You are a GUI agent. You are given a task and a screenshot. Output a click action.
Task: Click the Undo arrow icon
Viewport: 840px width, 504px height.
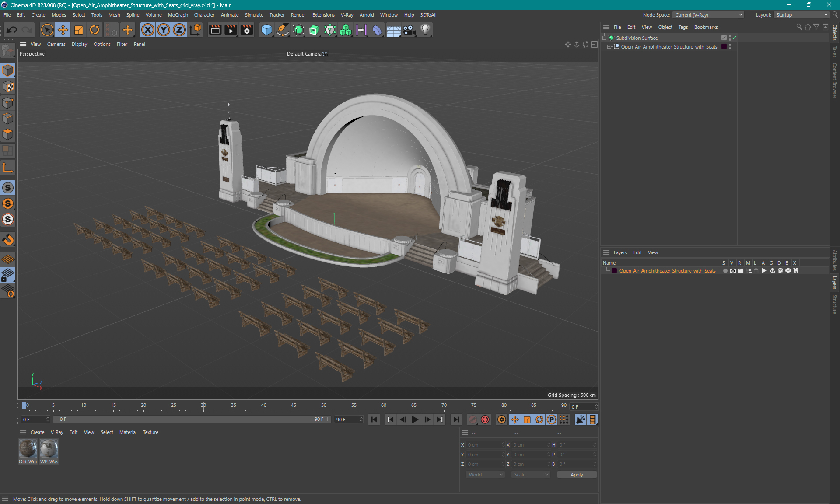coord(12,30)
